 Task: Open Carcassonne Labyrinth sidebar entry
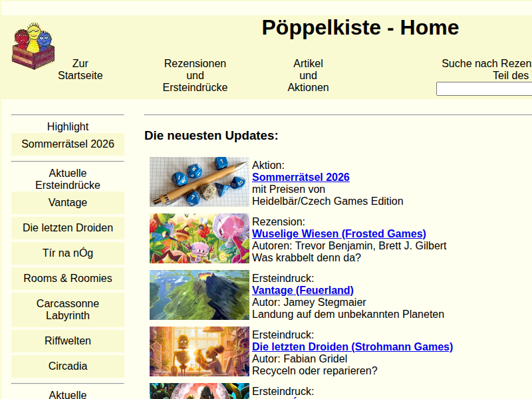(68, 309)
